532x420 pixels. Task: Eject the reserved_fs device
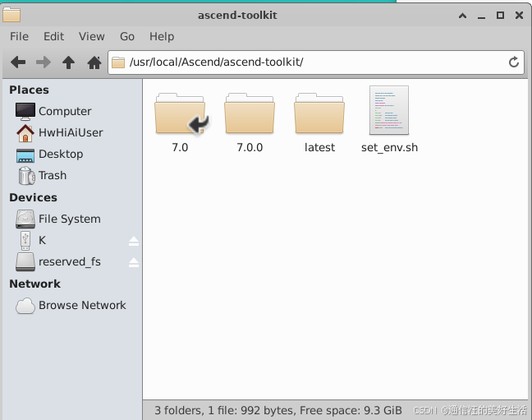pyautogui.click(x=134, y=262)
